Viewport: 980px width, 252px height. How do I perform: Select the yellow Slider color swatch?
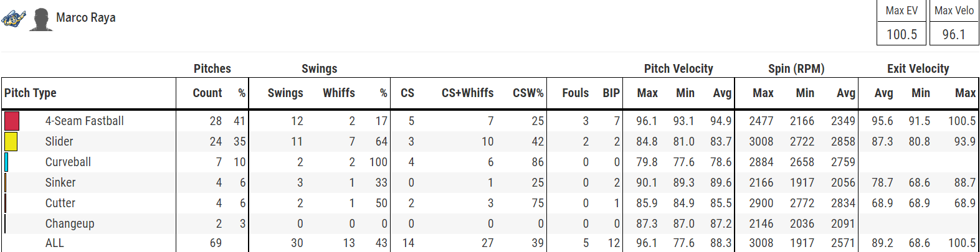(x=11, y=141)
